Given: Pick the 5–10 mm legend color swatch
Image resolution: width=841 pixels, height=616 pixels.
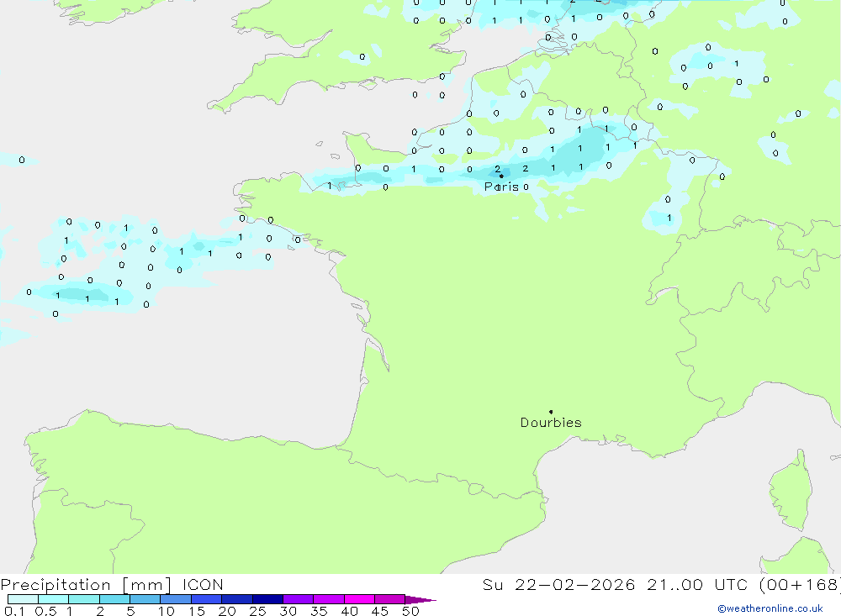Looking at the screenshot, I should 145,599.
